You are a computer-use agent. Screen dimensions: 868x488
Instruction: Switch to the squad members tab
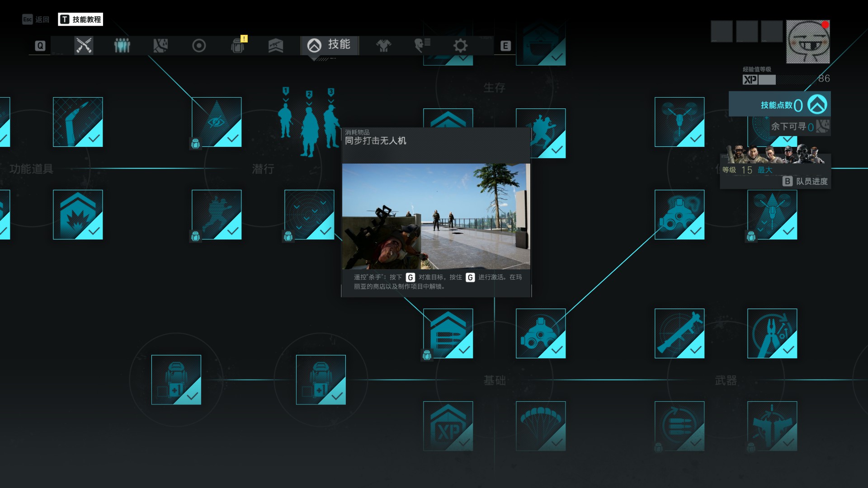tap(122, 46)
